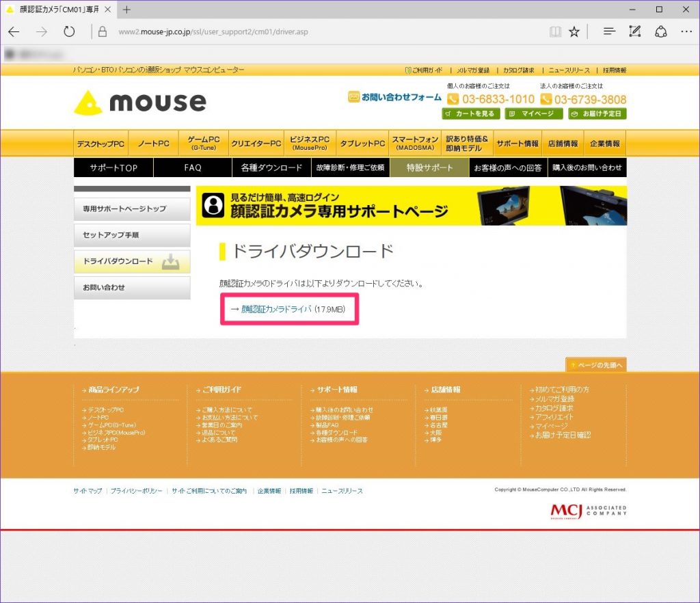Open the contact form via the envelope icon
Viewport: 700px width, 603px height.
[354, 97]
